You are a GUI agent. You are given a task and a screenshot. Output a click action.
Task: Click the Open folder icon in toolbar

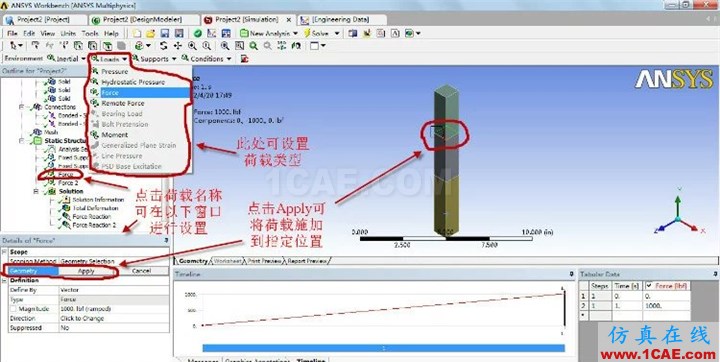point(150,34)
